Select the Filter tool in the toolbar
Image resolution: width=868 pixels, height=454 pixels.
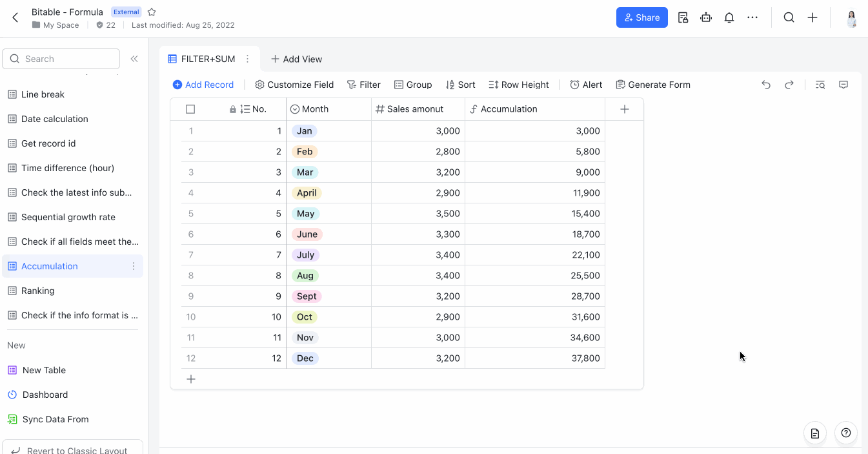(363, 85)
